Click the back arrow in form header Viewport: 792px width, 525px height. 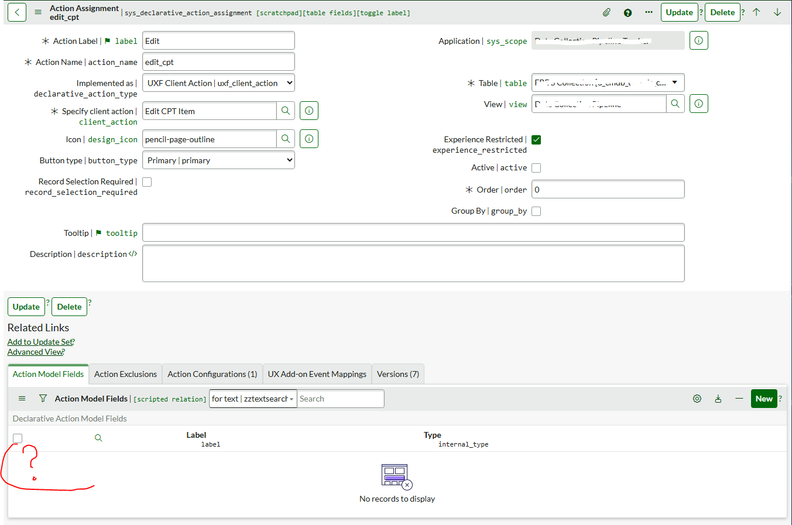coord(17,13)
